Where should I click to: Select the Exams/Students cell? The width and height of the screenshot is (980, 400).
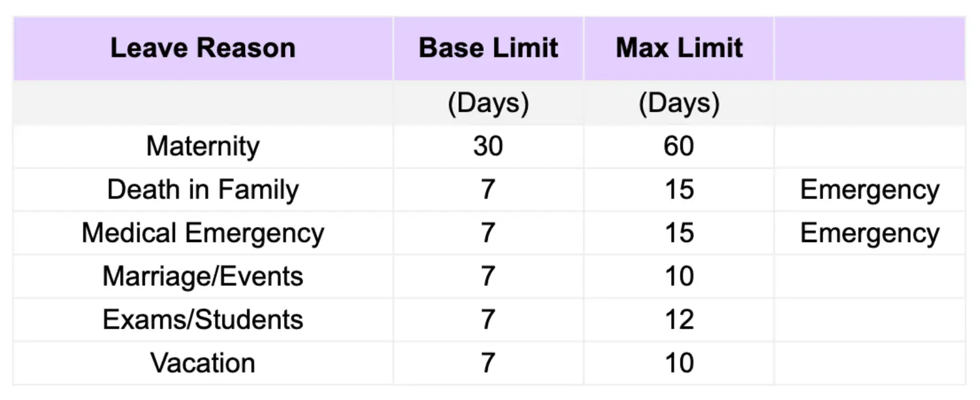pos(203,320)
